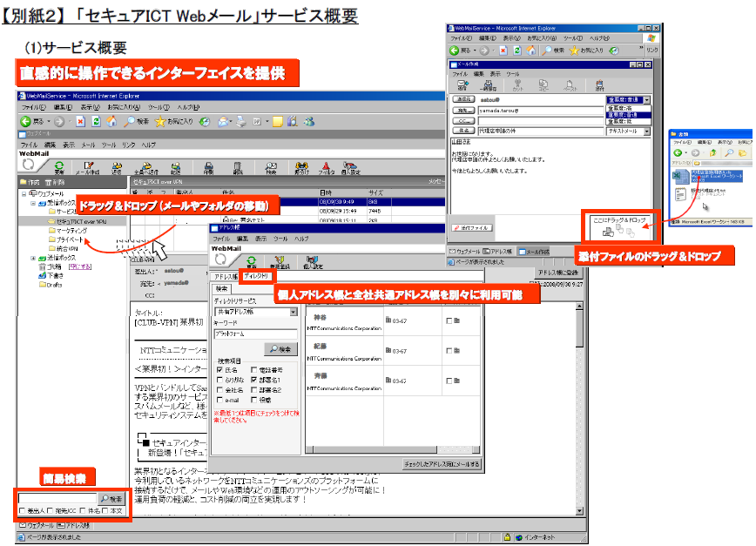Check e-mail search item checkbox
Viewport: 756px width, 546px height.
219,400
